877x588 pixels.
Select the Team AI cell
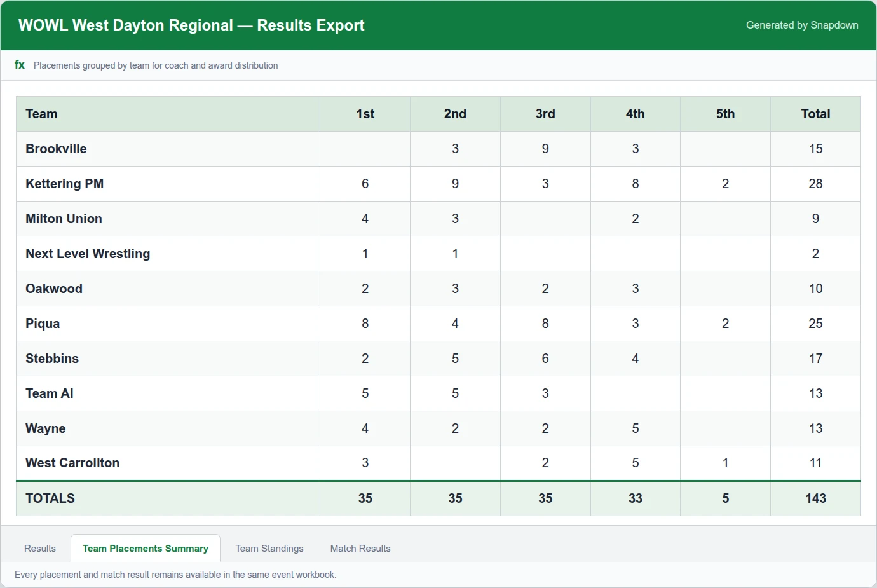click(x=168, y=393)
